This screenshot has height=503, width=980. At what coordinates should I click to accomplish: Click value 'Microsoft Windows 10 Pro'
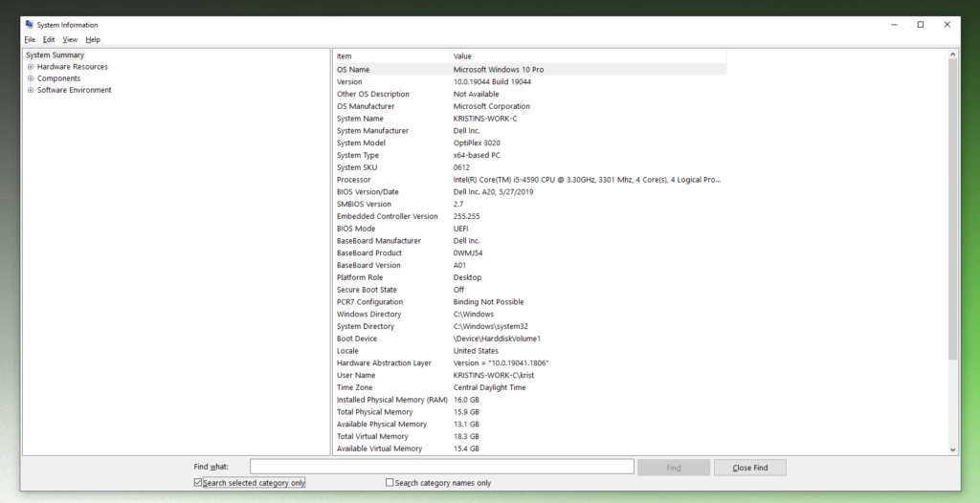click(498, 70)
